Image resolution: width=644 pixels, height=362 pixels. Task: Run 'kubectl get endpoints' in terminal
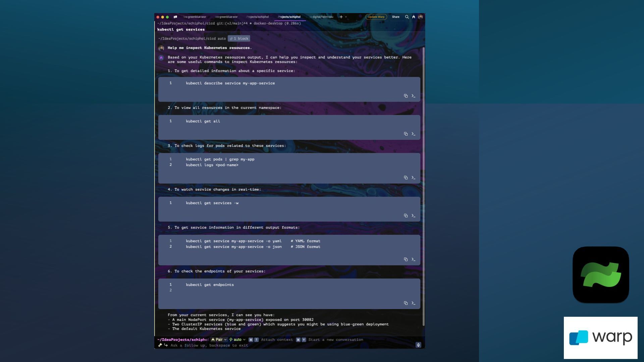[x=413, y=303]
